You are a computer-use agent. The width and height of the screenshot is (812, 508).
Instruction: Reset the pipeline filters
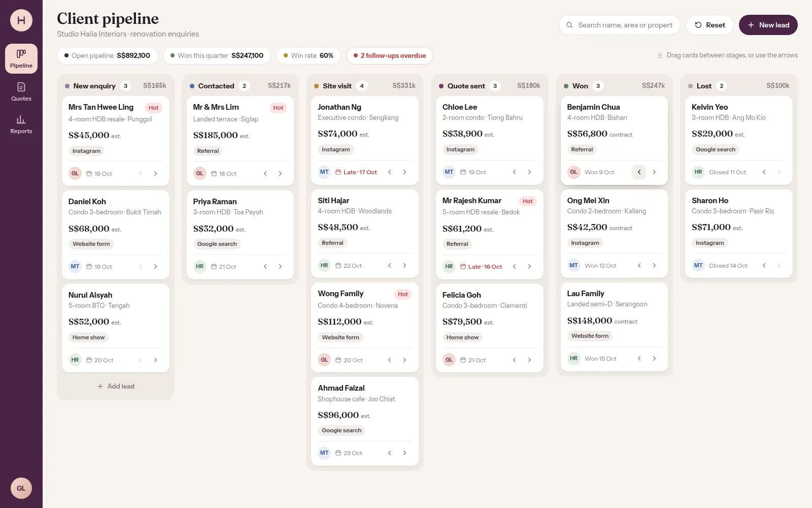pyautogui.click(x=709, y=25)
